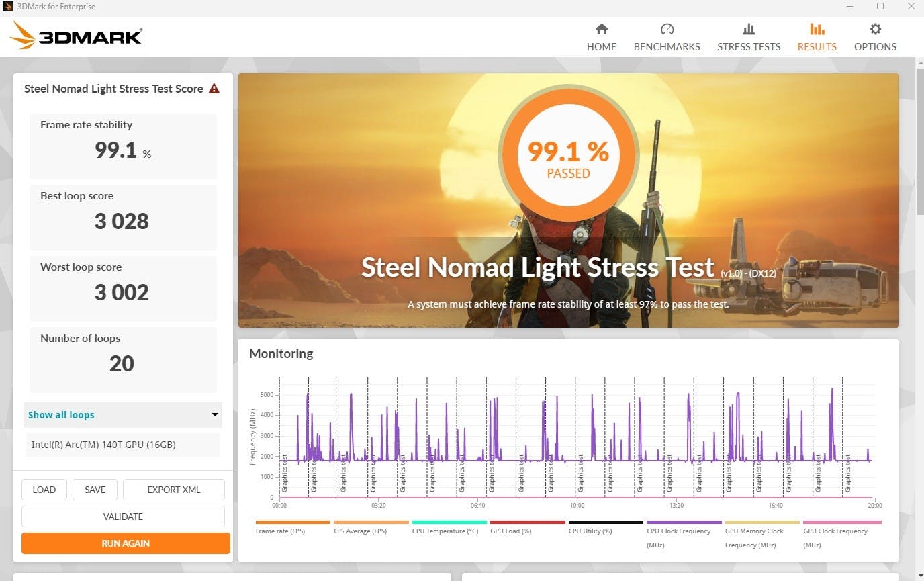Click the scrollbar up arrow

[x=919, y=62]
